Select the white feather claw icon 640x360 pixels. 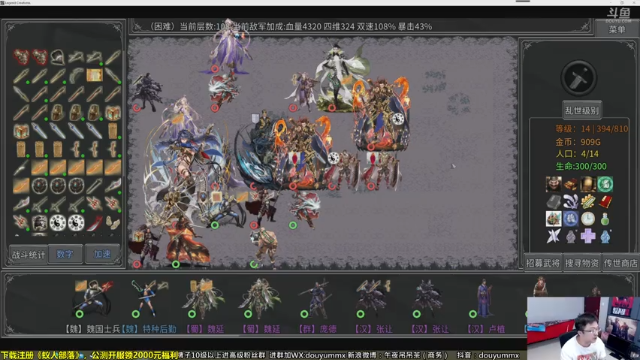pyautogui.click(x=571, y=202)
